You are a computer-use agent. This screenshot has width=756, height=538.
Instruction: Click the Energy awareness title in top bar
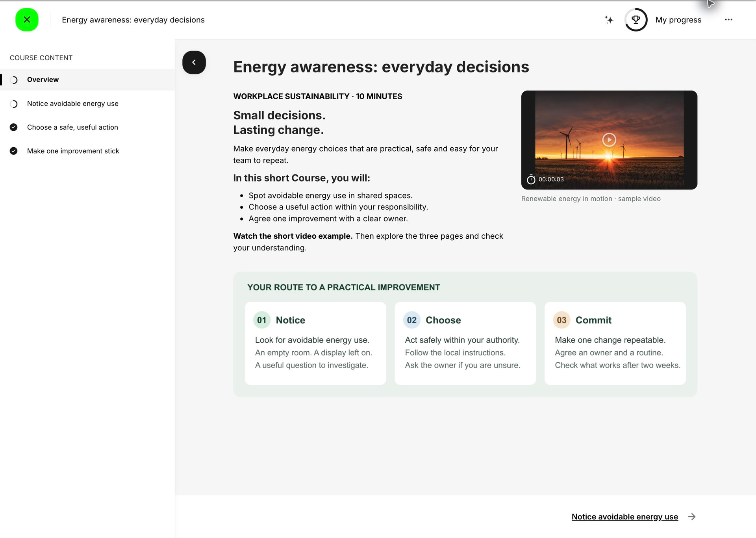point(133,20)
